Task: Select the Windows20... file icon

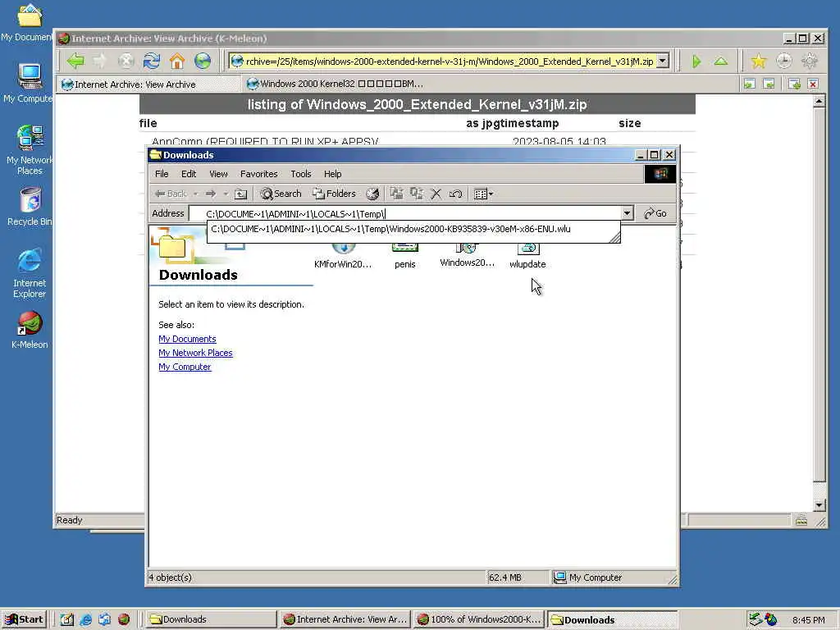Action: (467, 255)
